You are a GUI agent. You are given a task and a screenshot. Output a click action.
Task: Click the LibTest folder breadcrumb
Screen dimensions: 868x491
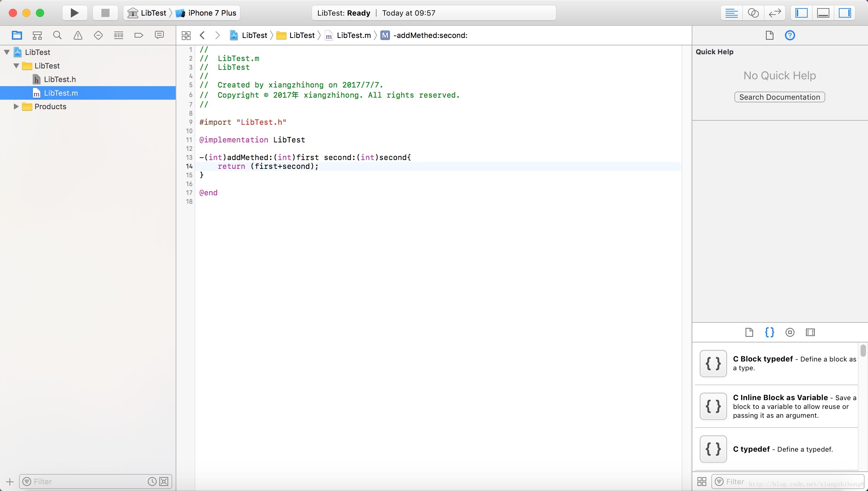pos(296,35)
